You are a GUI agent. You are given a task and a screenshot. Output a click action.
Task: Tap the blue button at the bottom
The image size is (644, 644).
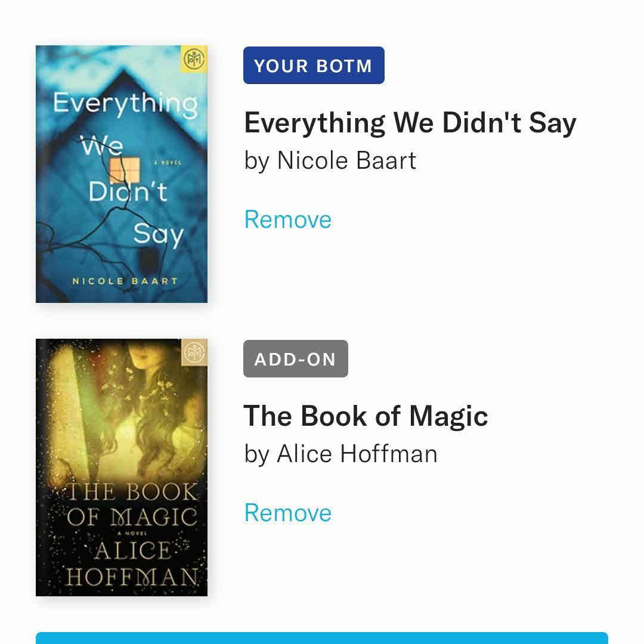click(x=321, y=638)
